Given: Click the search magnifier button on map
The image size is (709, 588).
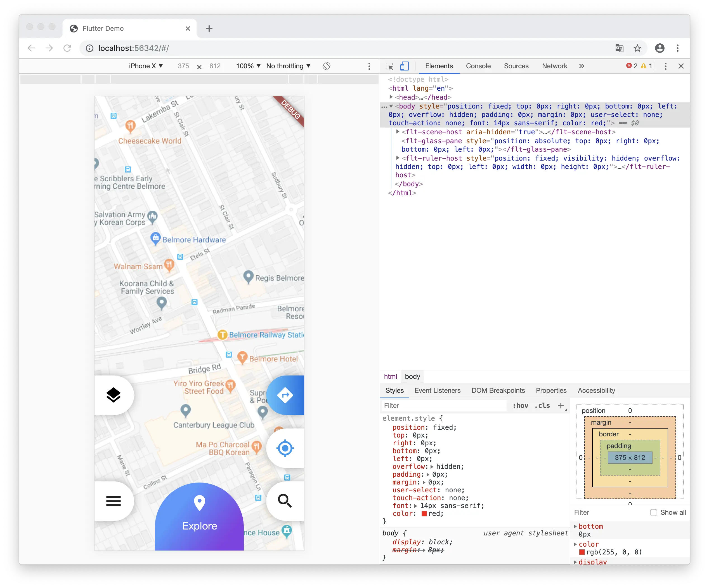Looking at the screenshot, I should tap(285, 501).
